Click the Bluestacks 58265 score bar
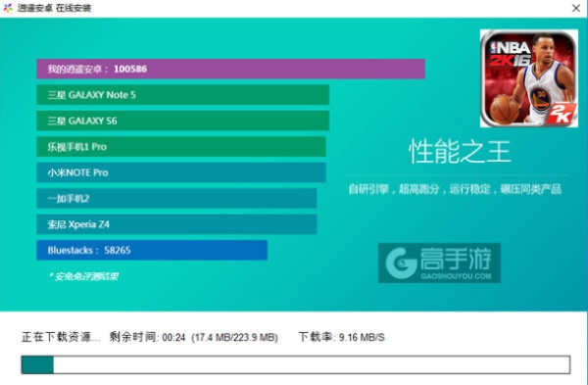Viewport: 588px width, 385px height. point(152,250)
